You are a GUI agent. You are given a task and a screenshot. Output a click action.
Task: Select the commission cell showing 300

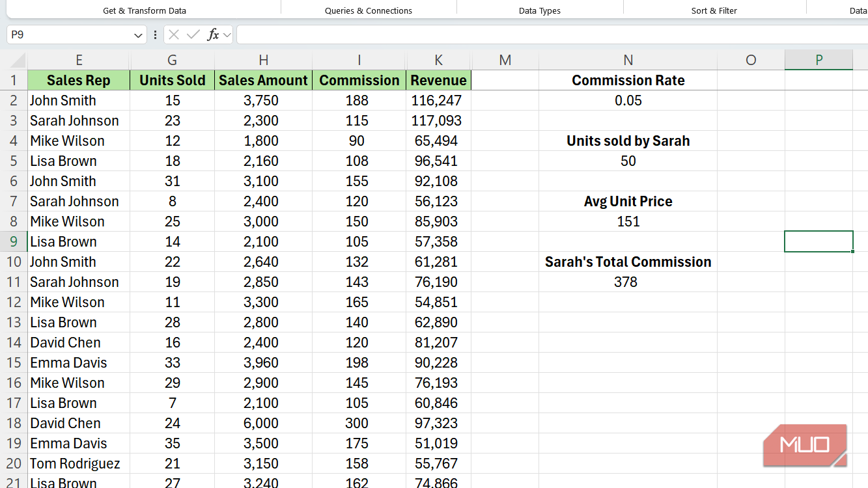359,424
